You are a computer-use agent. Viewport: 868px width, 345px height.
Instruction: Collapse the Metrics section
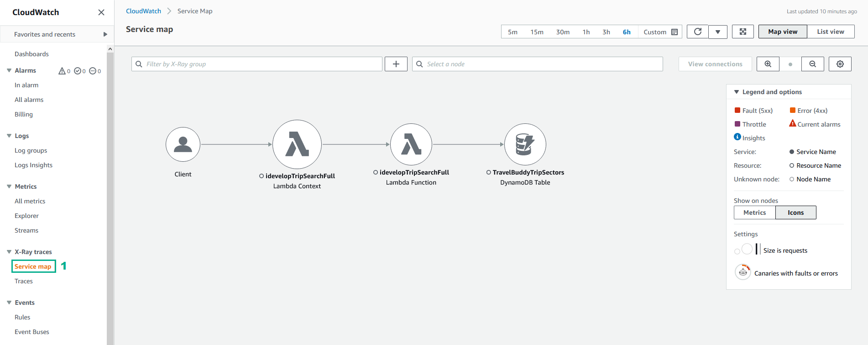click(9, 186)
